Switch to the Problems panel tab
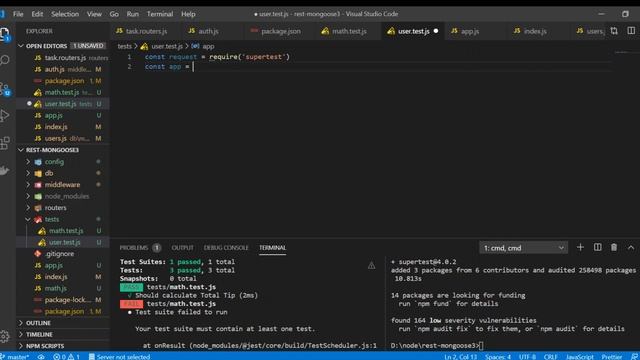Screen dimensions: 640x360 [x=134, y=248]
